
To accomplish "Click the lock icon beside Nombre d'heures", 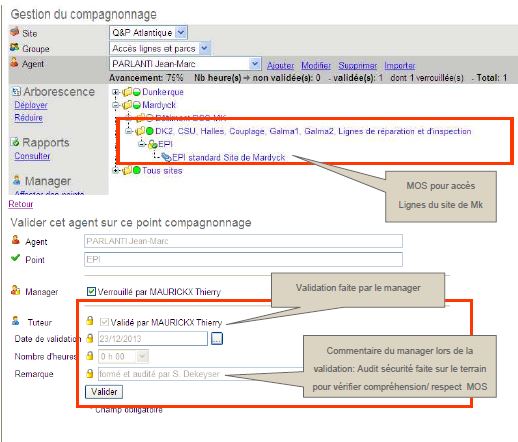I will tap(89, 356).
